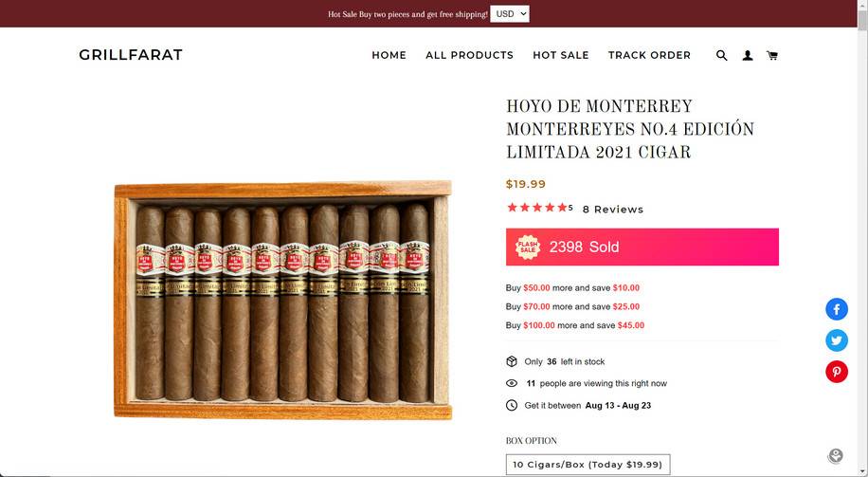Click the GRILLFARAT store logo
Viewport: 868px width, 477px height.
tap(131, 55)
